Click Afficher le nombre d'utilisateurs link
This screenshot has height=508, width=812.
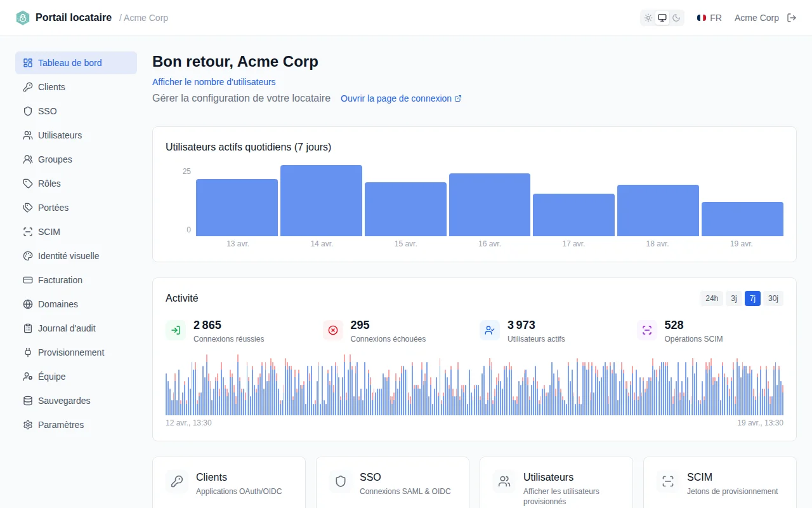214,82
